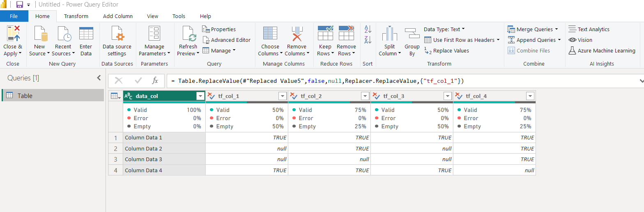Click the Text Analytics icon

pyautogui.click(x=572, y=29)
